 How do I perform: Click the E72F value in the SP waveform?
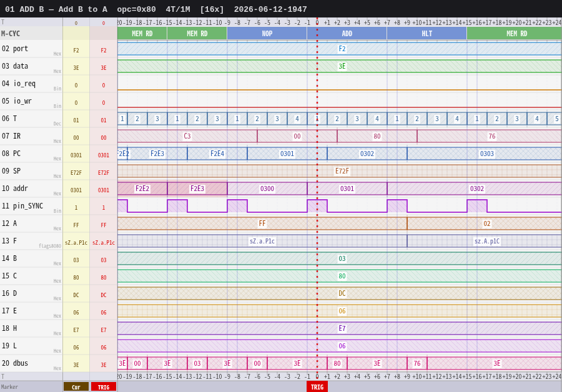(x=342, y=171)
